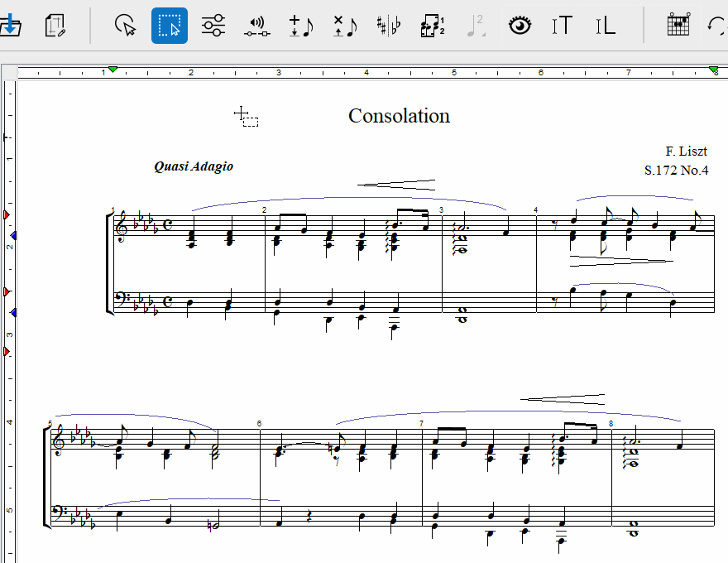728x563 pixels.
Task: Click the greyed-out voice 2 note icon
Action: (477, 26)
